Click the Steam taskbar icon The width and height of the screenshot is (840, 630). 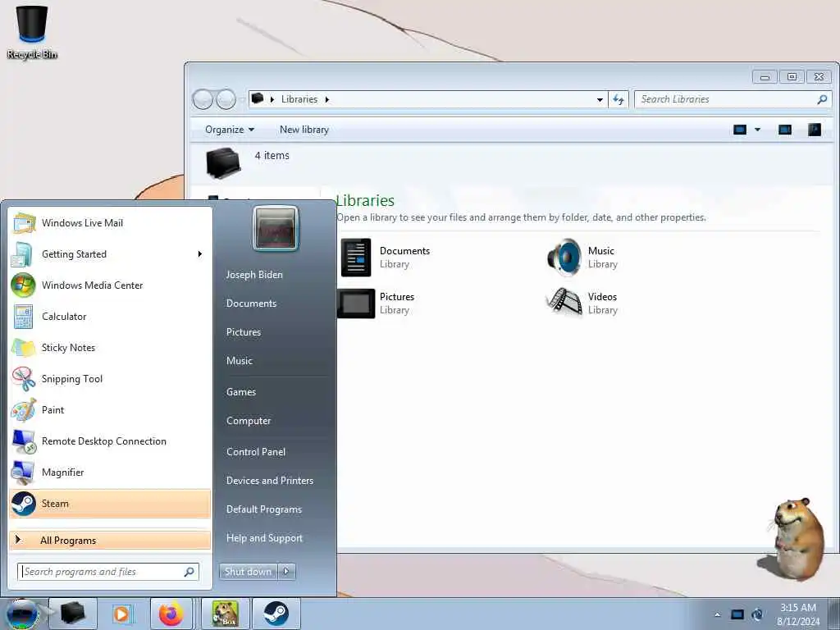(x=276, y=614)
